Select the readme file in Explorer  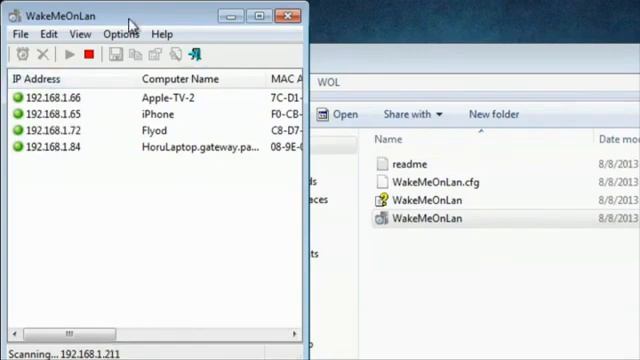pos(409,164)
